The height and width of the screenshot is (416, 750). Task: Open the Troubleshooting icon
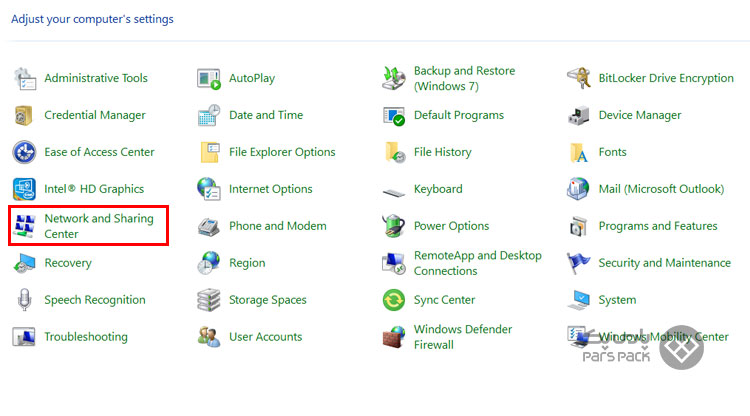23,337
